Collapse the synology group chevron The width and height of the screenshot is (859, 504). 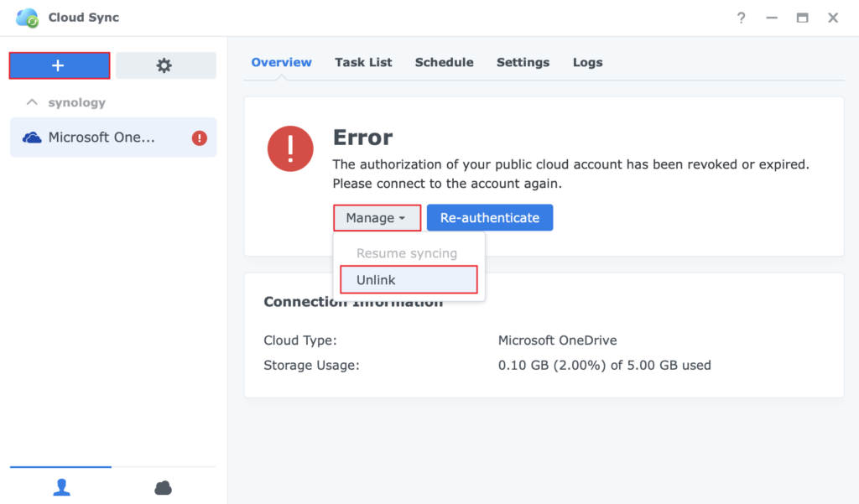pyautogui.click(x=32, y=102)
